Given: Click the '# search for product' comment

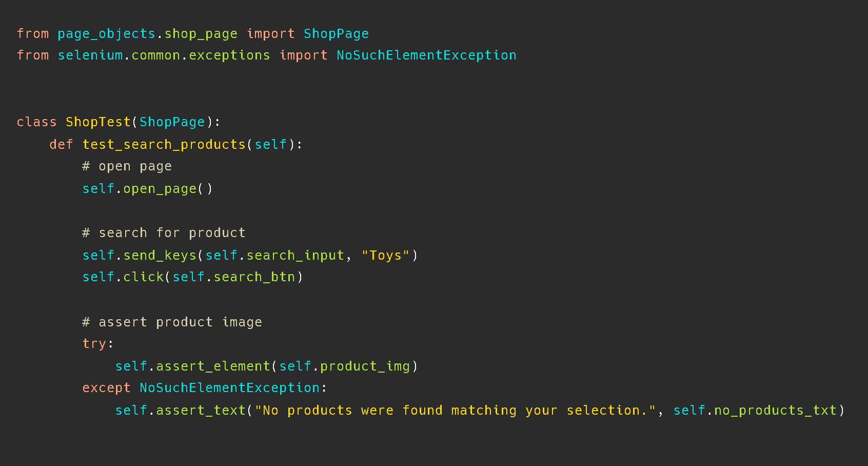Looking at the screenshot, I should click(x=164, y=233).
